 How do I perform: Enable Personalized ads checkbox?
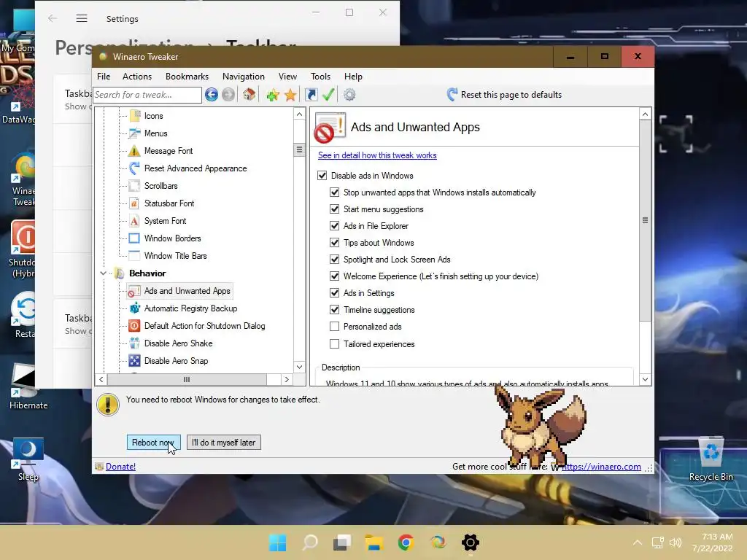pyautogui.click(x=335, y=327)
